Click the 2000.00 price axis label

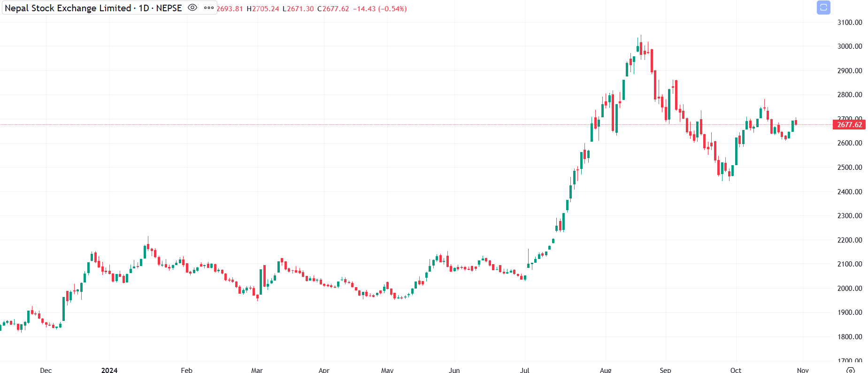850,289
